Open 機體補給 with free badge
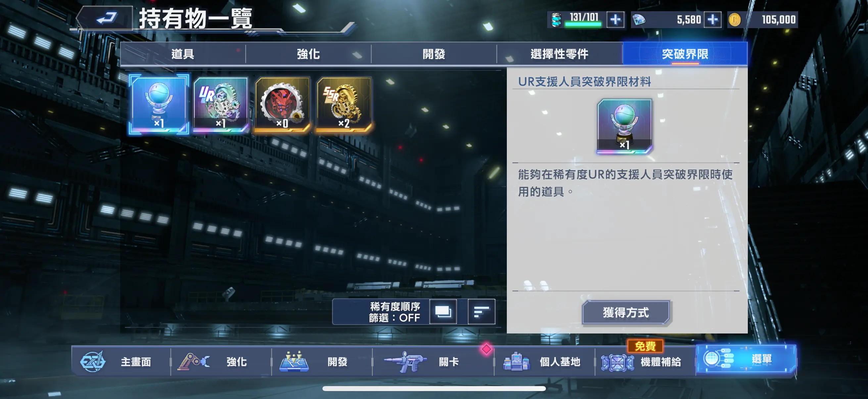 tap(645, 362)
